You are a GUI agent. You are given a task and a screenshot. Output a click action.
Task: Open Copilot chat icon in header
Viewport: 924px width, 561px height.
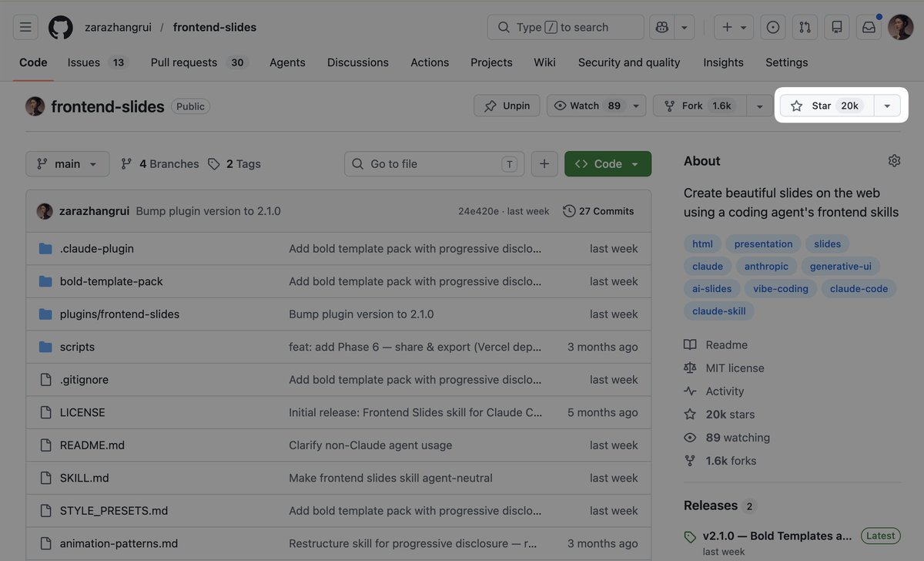pyautogui.click(x=662, y=27)
